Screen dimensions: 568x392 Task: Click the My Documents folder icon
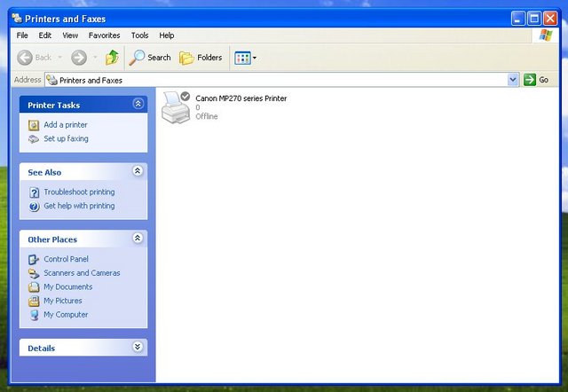pos(34,287)
